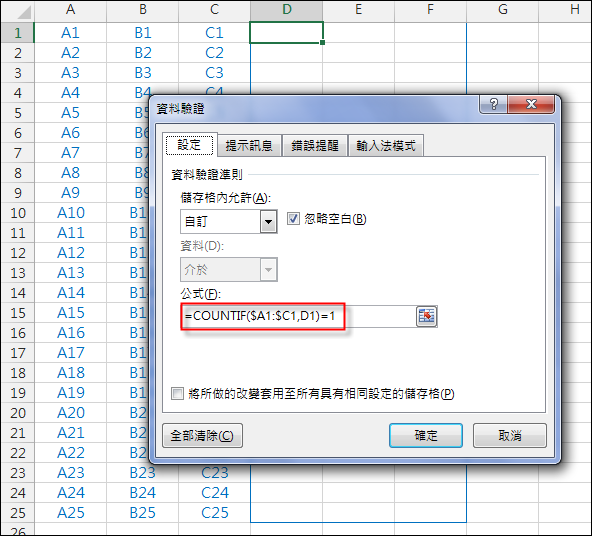Select column G header

coord(503,10)
